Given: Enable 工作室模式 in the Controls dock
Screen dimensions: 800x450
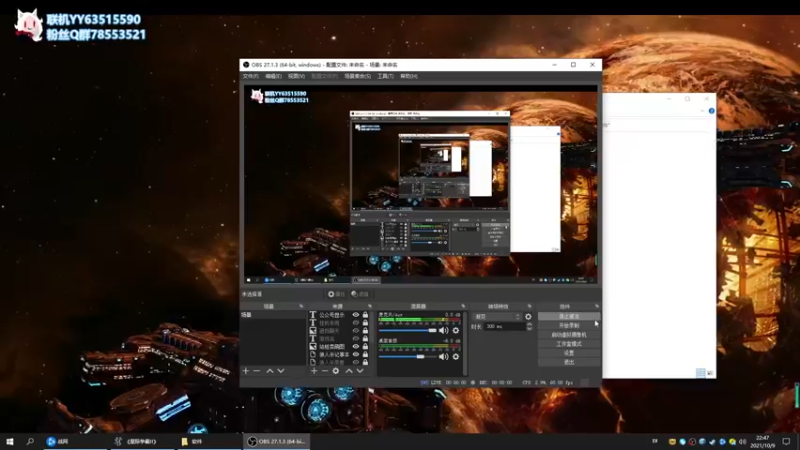Looking at the screenshot, I should 569,344.
